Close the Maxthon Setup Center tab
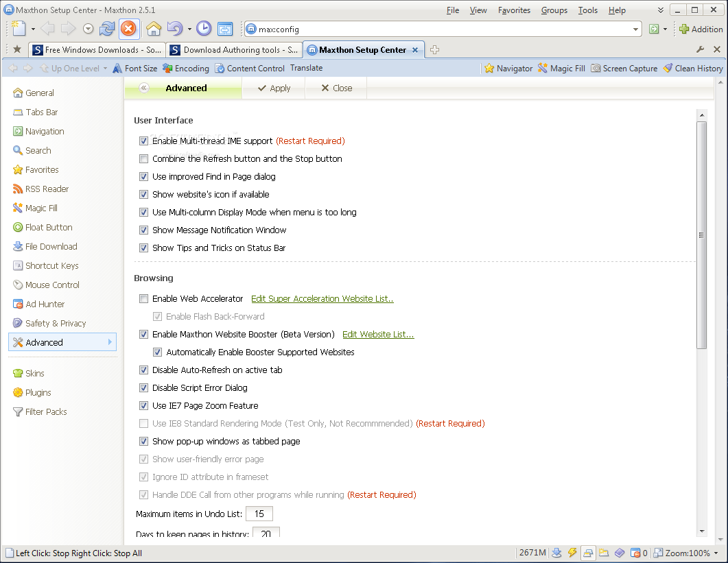The image size is (728, 563). click(415, 49)
